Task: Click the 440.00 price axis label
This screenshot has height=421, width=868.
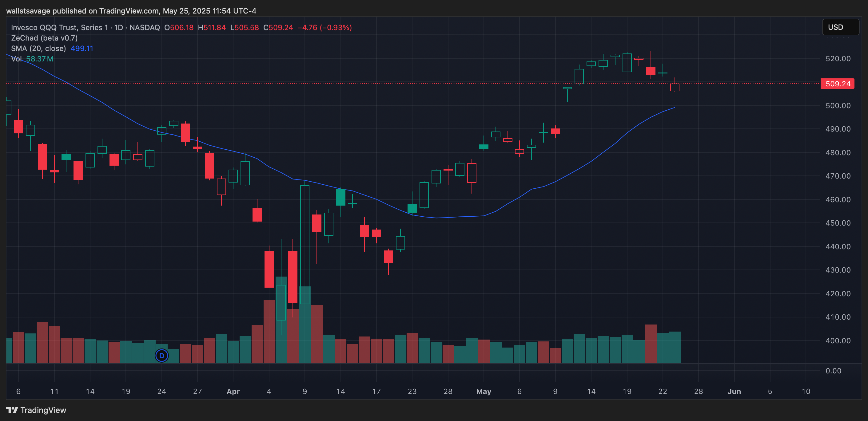Action: [838, 247]
